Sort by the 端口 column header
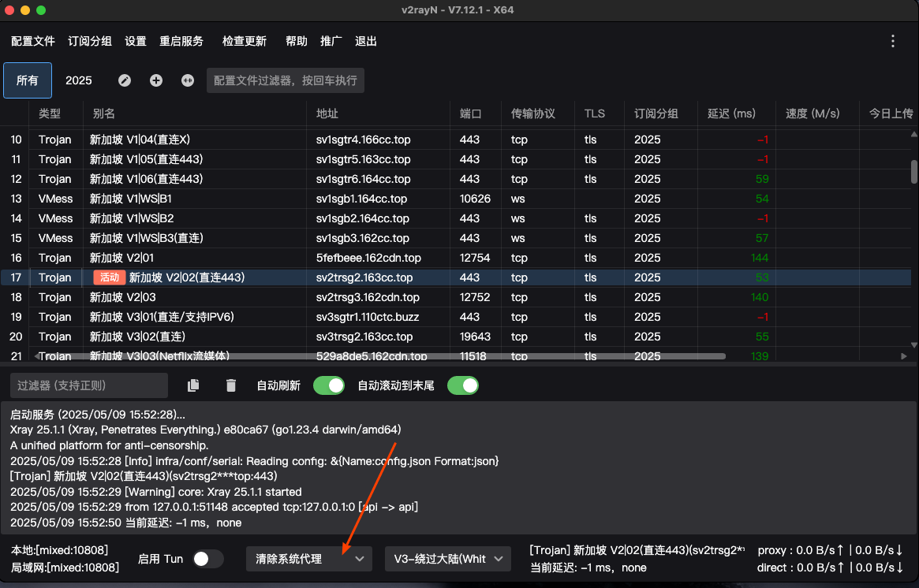The height and width of the screenshot is (588, 919). [x=476, y=114]
